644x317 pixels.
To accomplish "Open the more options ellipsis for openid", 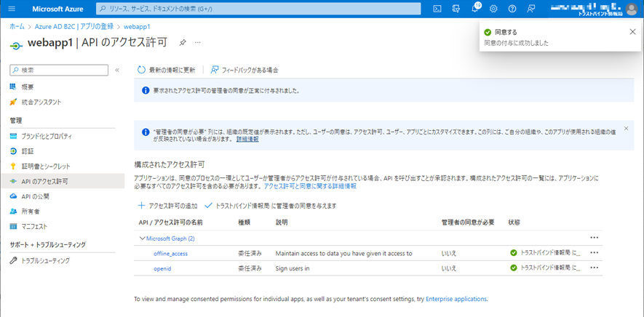I will click(x=594, y=268).
